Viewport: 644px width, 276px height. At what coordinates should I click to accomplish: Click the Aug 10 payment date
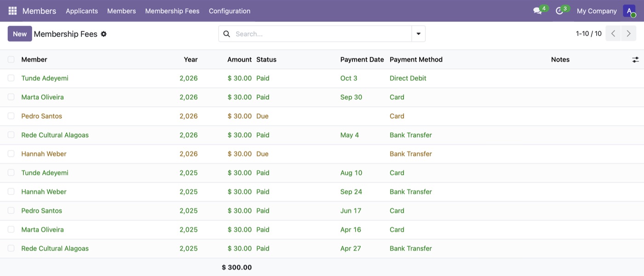(x=351, y=172)
